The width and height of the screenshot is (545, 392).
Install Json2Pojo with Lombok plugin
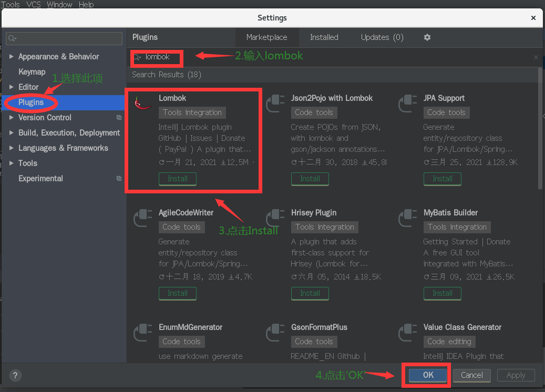(x=310, y=179)
